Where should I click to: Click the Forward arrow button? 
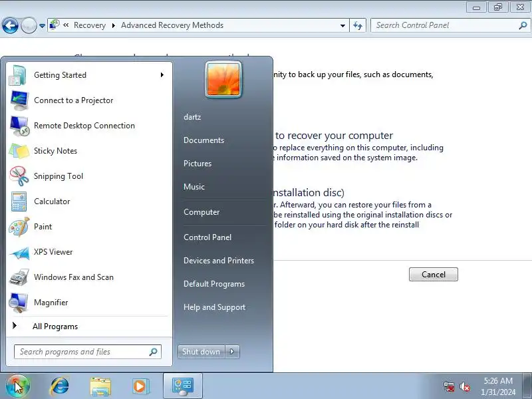tap(29, 25)
